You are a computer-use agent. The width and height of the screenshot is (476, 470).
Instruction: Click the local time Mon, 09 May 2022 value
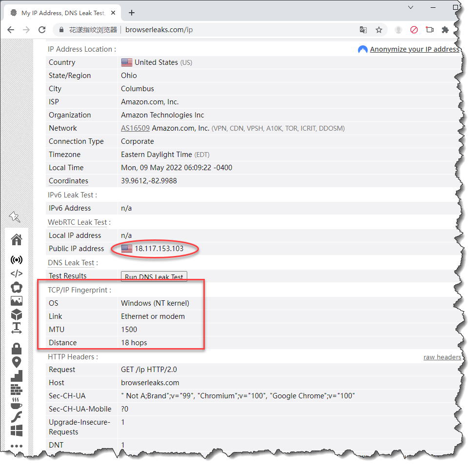177,168
